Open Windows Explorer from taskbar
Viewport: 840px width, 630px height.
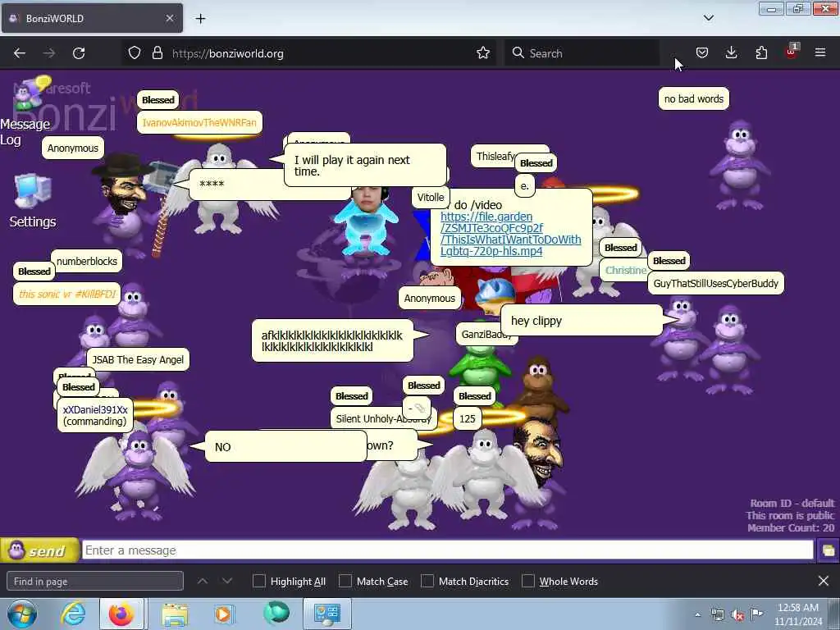[175, 614]
